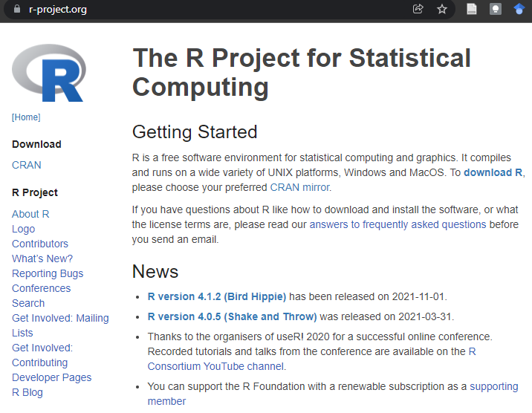Open R version 4.0.5 (Shake and Throw) link
This screenshot has height=413, width=532.
[x=232, y=316]
